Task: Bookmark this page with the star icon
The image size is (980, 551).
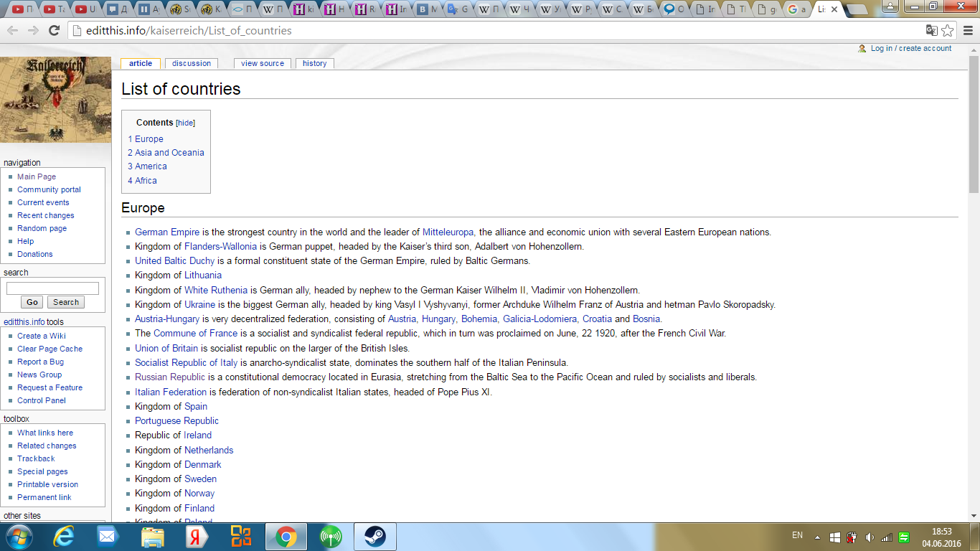Action: pos(948,30)
